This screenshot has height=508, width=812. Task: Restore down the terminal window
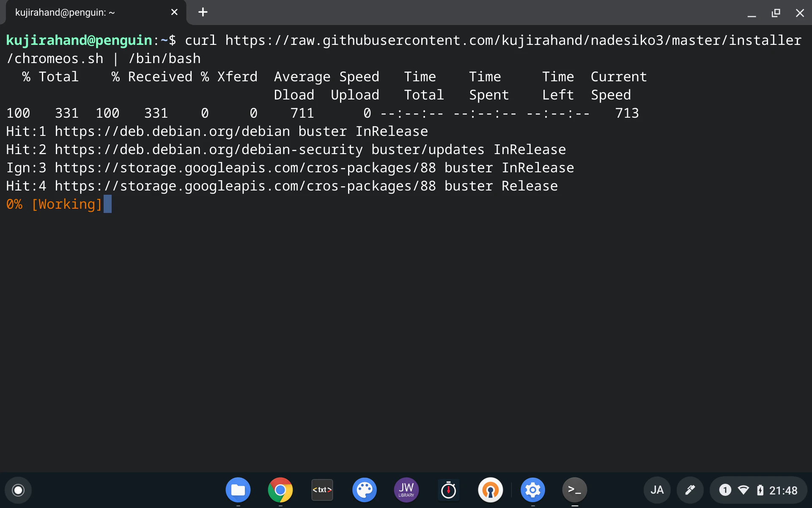click(x=776, y=13)
